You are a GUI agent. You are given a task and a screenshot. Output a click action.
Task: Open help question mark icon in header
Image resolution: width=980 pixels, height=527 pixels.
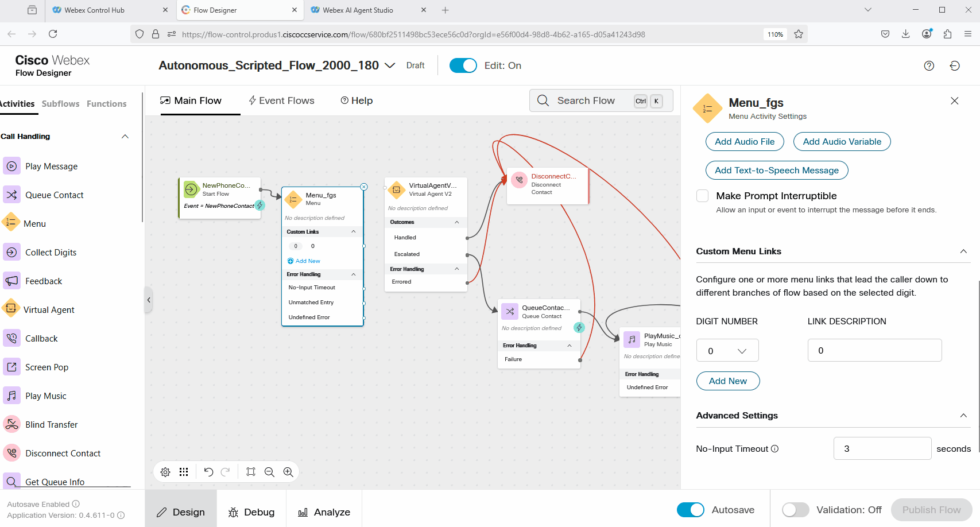click(x=929, y=66)
